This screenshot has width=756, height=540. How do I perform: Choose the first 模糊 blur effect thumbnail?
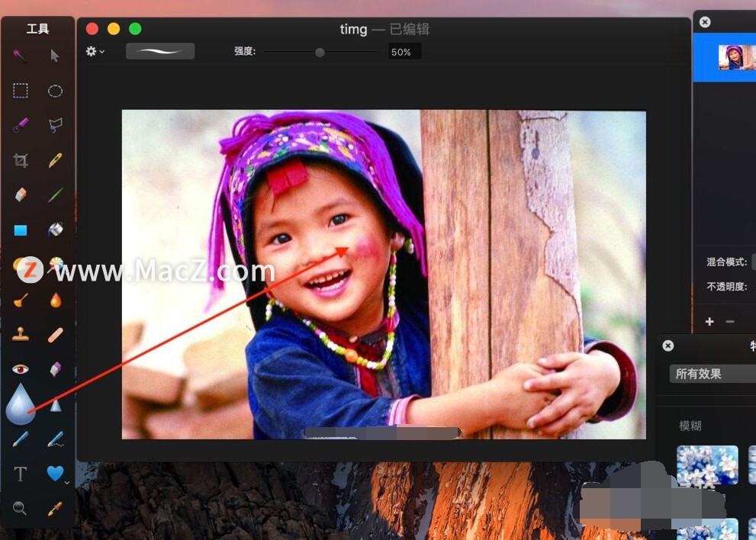(707, 464)
